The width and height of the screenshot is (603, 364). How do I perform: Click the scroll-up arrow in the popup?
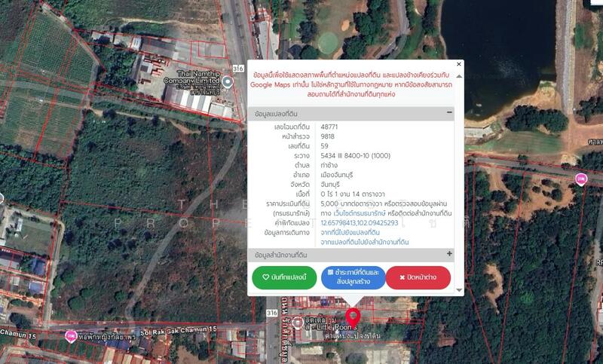[459, 76]
